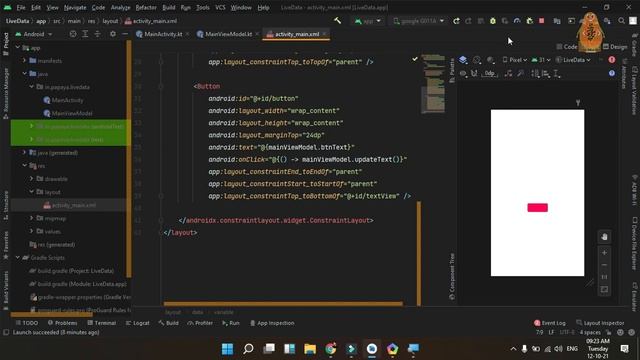Open the Profiler tool window
Image resolution: width=640 pixels, height=360 pixels.
pyautogui.click(x=200, y=323)
